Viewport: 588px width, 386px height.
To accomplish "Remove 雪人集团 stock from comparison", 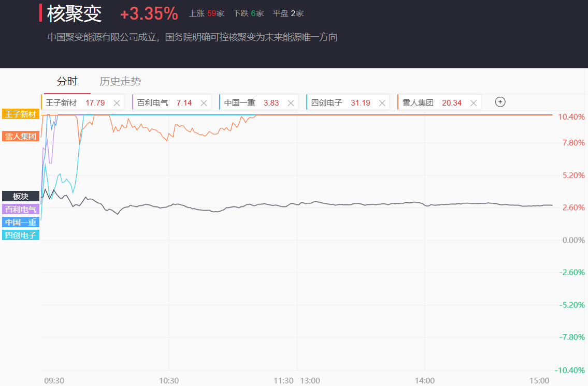I will pos(473,103).
